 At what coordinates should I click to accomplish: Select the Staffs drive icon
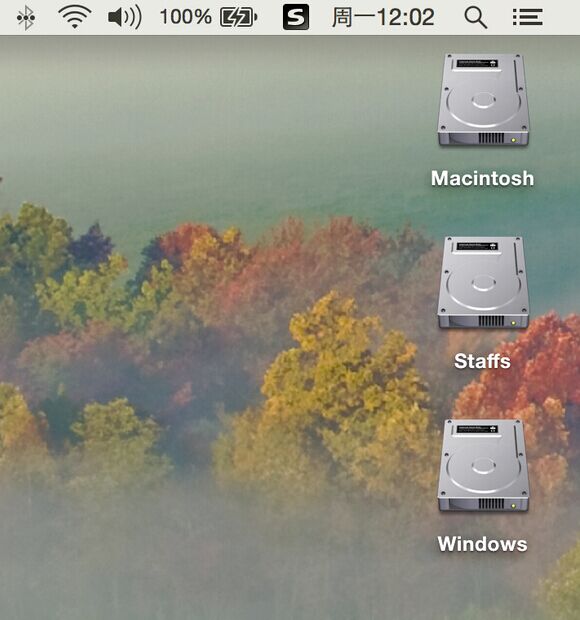pyautogui.click(x=483, y=283)
